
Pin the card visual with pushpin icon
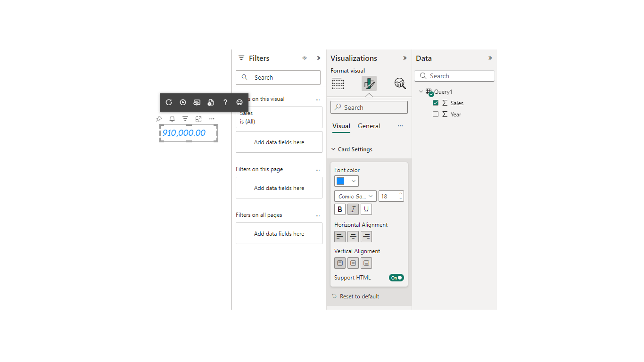[x=159, y=119]
